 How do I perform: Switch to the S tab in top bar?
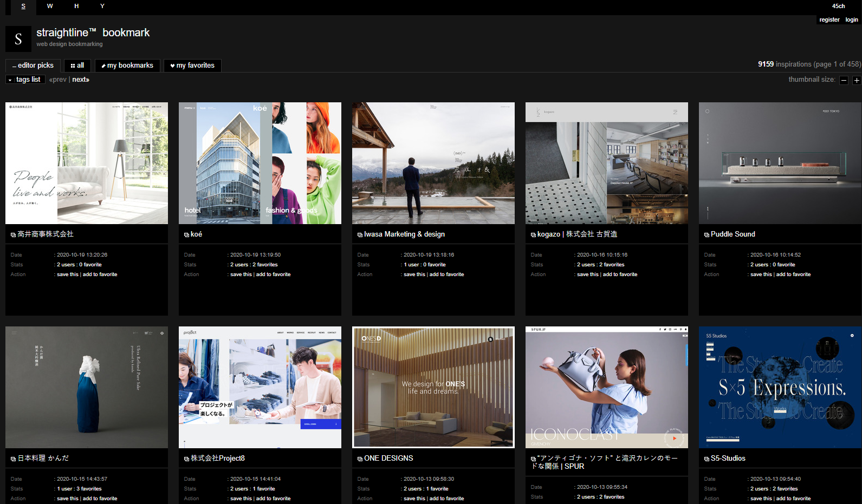coord(23,6)
